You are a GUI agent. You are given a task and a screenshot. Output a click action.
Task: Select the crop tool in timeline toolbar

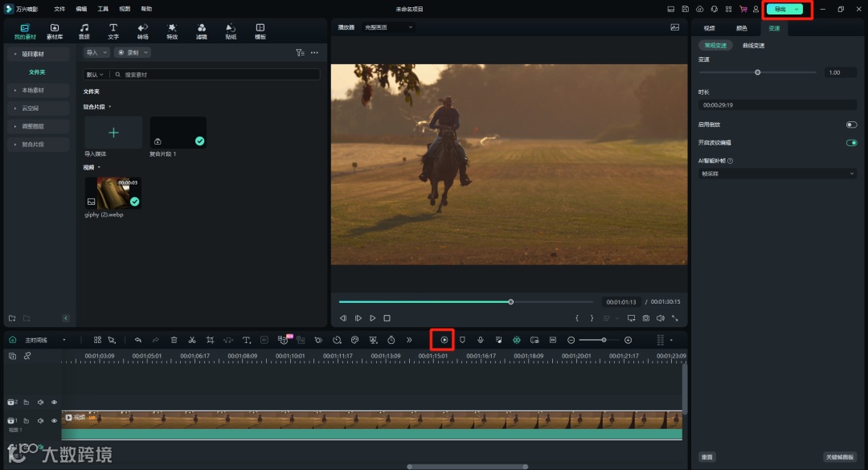click(210, 340)
